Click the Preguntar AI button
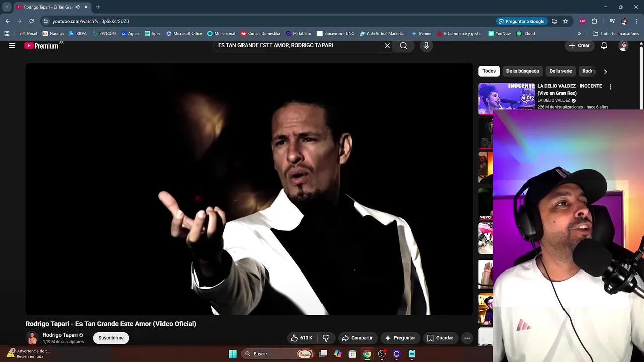 coord(400,338)
